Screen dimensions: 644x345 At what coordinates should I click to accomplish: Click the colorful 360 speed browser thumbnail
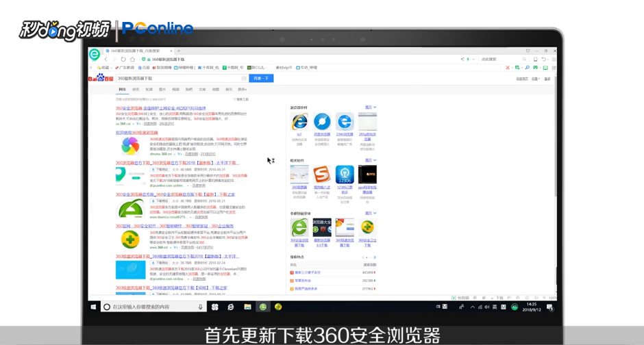[131, 146]
